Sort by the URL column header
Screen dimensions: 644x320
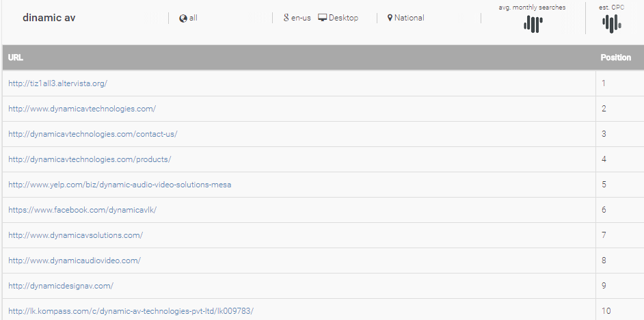16,57
